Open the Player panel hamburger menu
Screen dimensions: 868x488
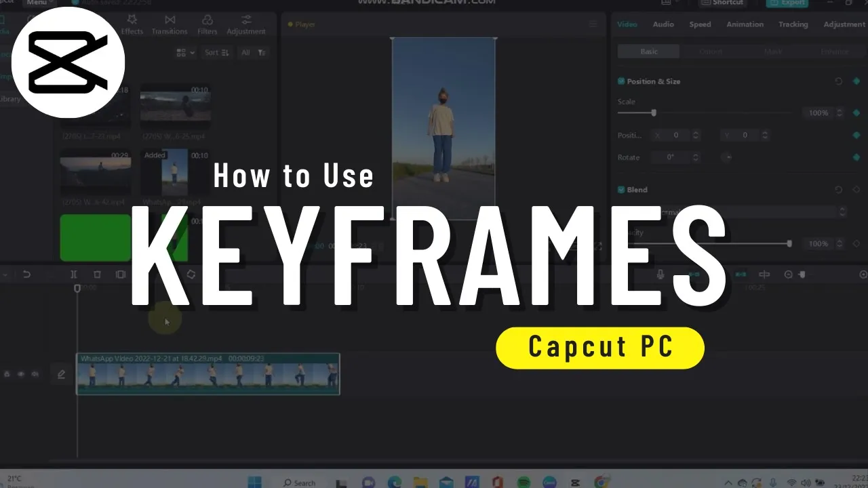(x=593, y=24)
